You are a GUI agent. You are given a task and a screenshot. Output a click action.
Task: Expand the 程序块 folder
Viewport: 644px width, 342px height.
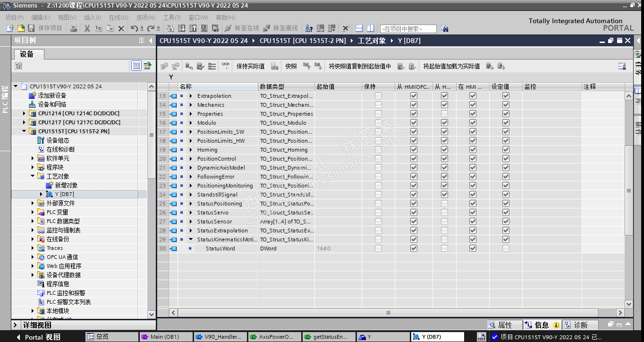point(33,167)
